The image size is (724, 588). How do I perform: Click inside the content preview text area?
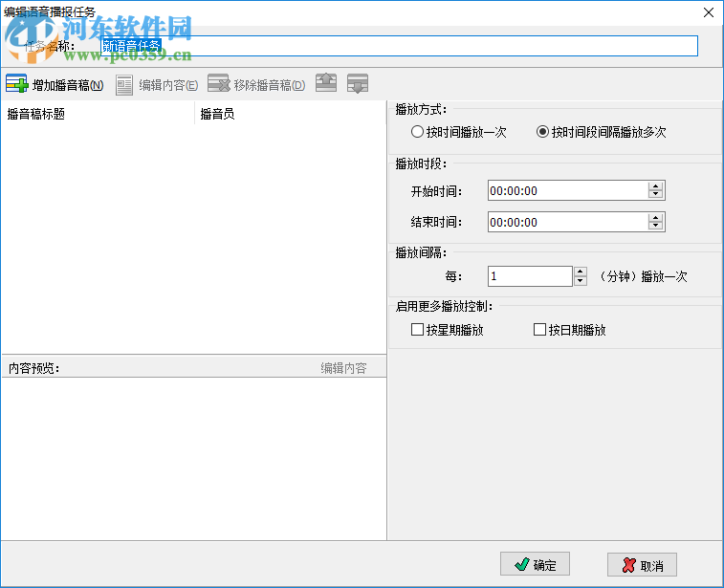tap(194, 458)
